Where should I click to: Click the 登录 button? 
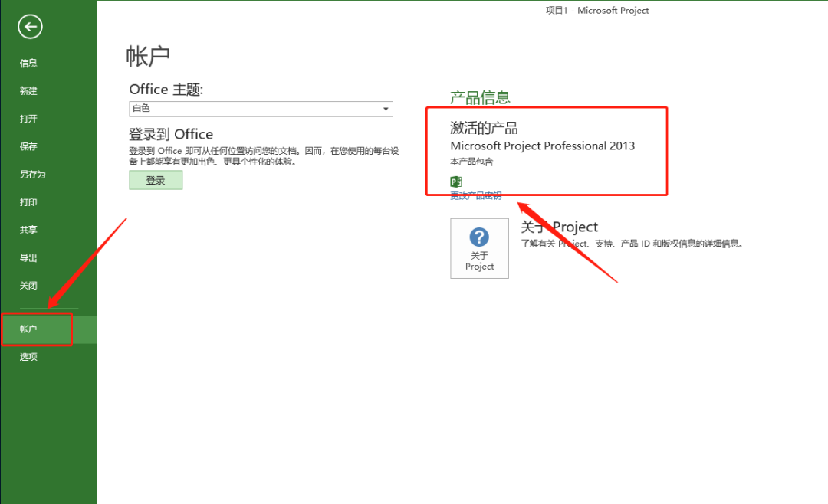pyautogui.click(x=156, y=180)
